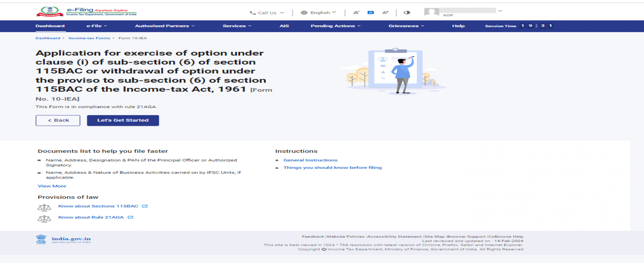This screenshot has width=644, height=263.
Task: Open the General Instructions link
Action: click(x=310, y=160)
